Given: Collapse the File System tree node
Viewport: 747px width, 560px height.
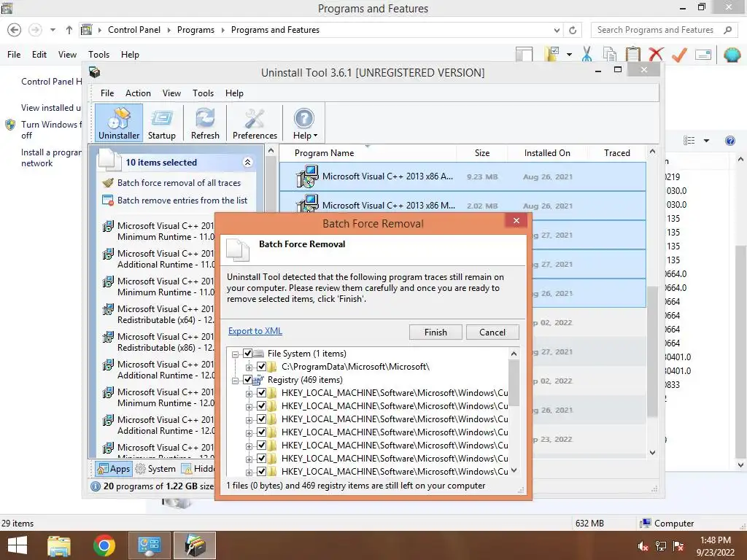Looking at the screenshot, I should [235, 354].
